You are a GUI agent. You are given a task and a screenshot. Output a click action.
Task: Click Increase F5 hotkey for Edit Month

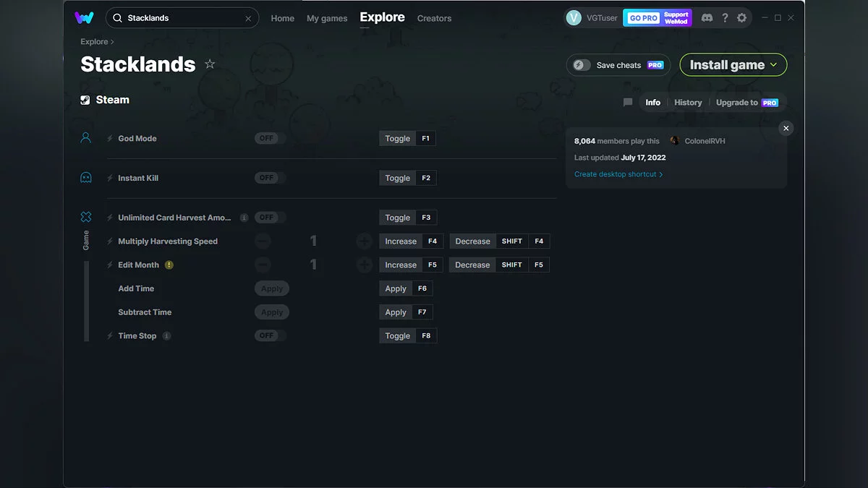[x=411, y=265]
